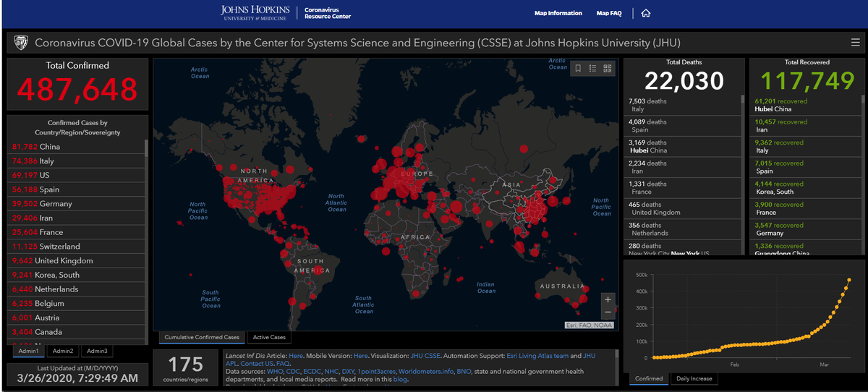Screen dimensions: 868x392
Task: Select '10,457 recovered Iran' row
Action: point(806,126)
